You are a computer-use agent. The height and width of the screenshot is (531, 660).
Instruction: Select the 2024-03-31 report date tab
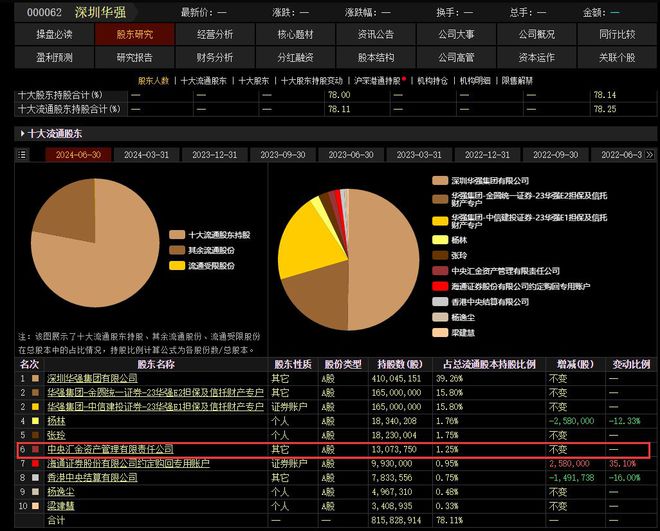[x=146, y=155]
